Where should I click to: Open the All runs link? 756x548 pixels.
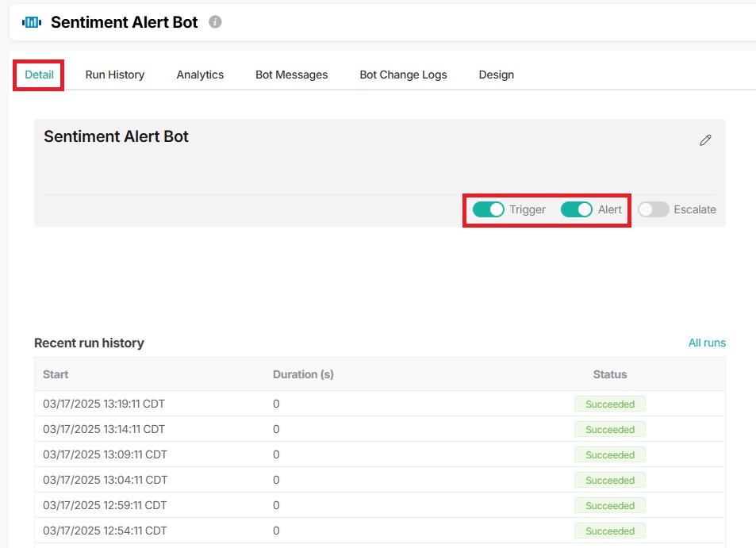point(707,343)
